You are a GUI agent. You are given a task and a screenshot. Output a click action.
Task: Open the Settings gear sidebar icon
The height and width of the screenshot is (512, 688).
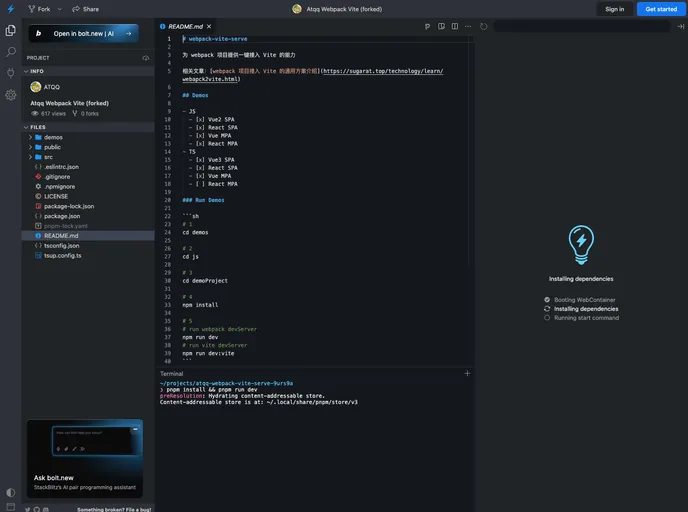11,95
